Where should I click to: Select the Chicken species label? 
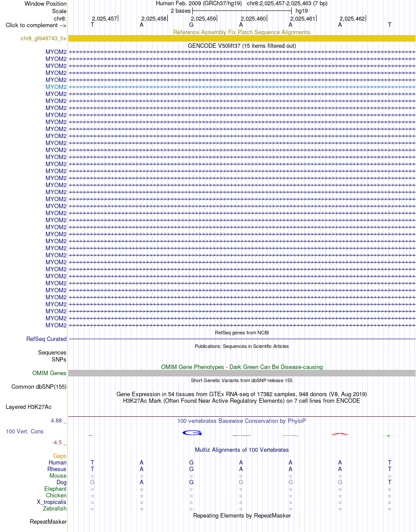56,495
